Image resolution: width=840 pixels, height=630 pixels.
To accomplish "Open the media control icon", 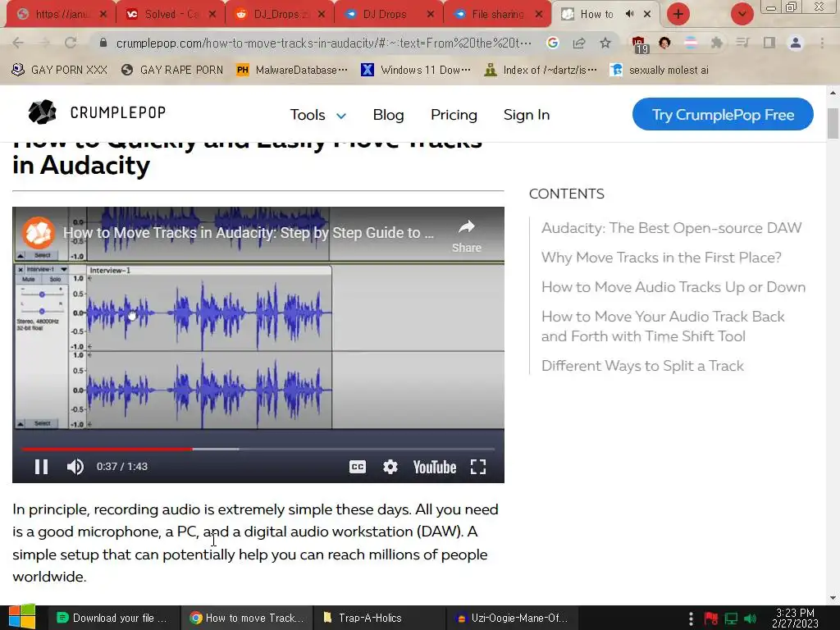I will (743, 43).
